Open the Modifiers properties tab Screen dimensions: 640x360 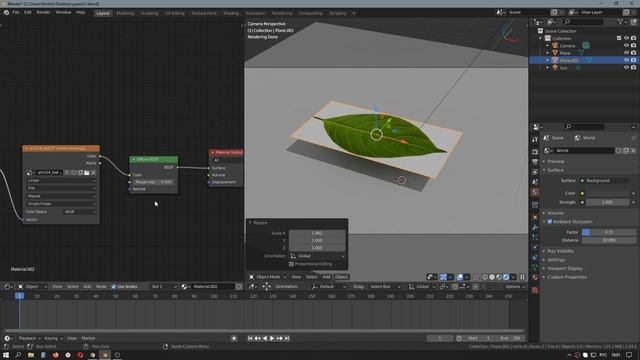(535, 227)
